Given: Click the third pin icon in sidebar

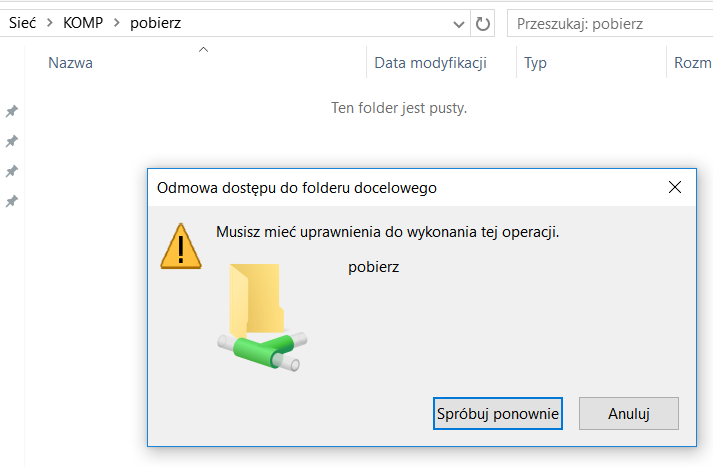Looking at the screenshot, I should click(x=12, y=171).
